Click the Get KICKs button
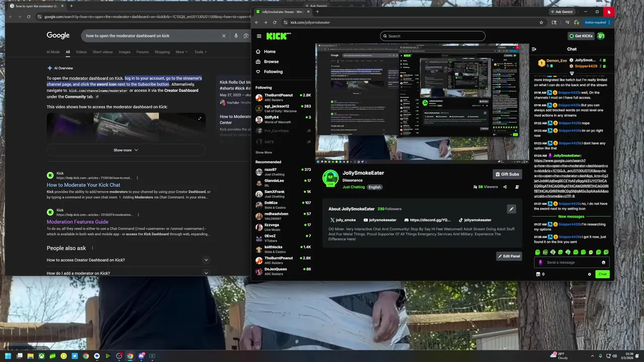This screenshot has height=362, width=644. pyautogui.click(x=581, y=36)
